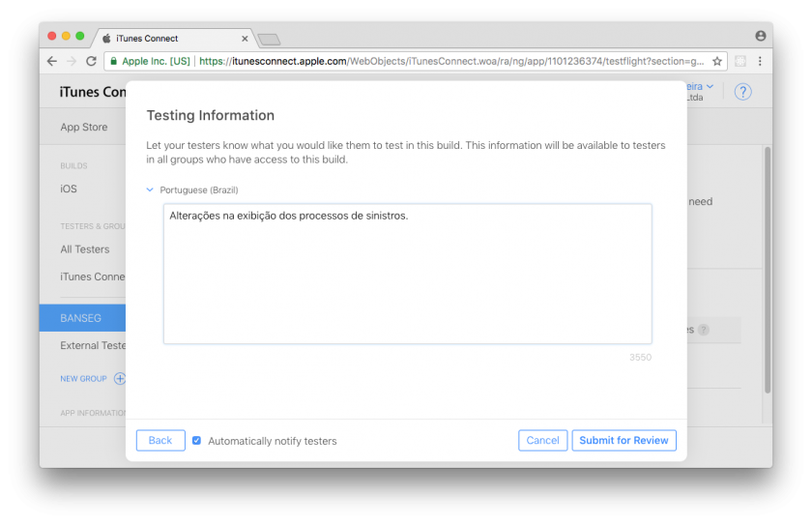This screenshot has height=524, width=812.
Task: Click the Chrome profile avatar icon
Action: point(760,36)
